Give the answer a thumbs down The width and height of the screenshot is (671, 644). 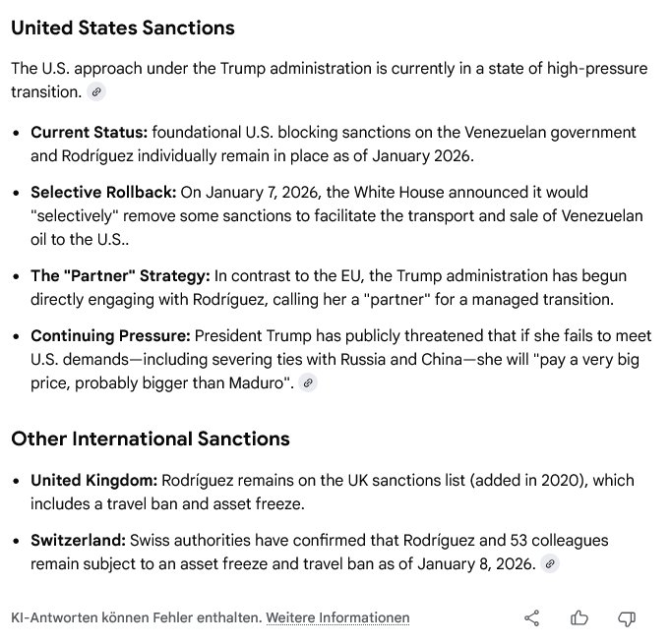[626, 618]
